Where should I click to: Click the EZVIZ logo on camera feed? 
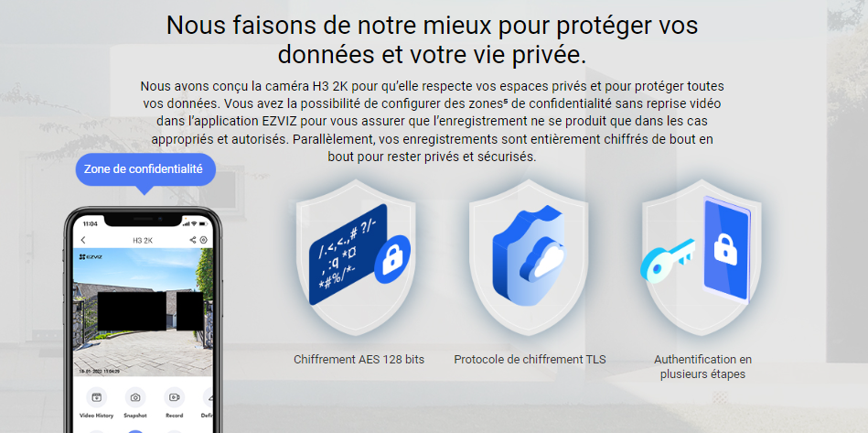[91, 256]
